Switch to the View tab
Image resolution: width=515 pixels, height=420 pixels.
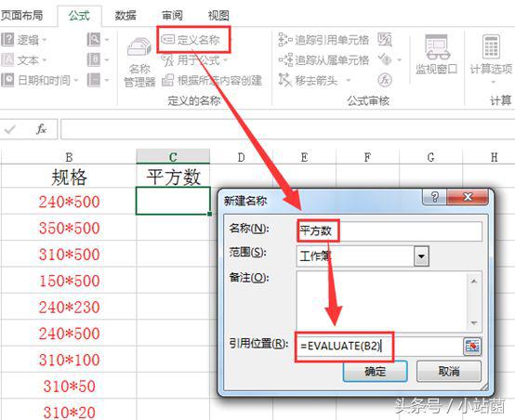(218, 16)
